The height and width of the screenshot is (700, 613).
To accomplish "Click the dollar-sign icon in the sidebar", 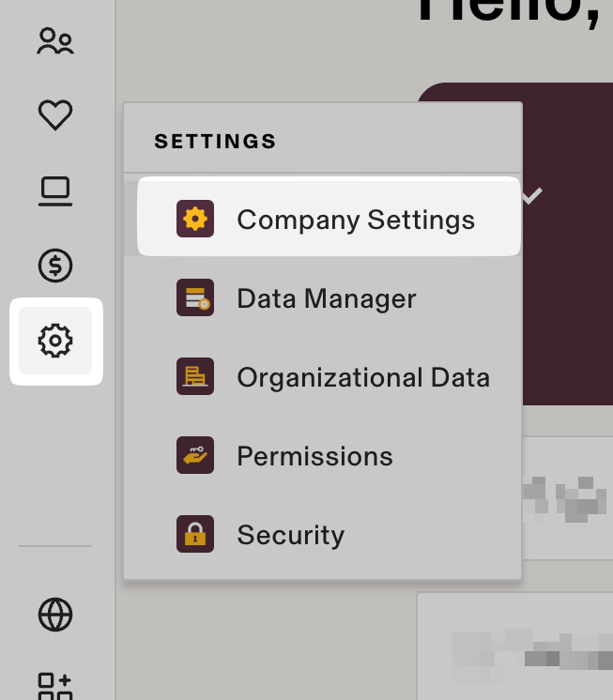I will pos(55,266).
